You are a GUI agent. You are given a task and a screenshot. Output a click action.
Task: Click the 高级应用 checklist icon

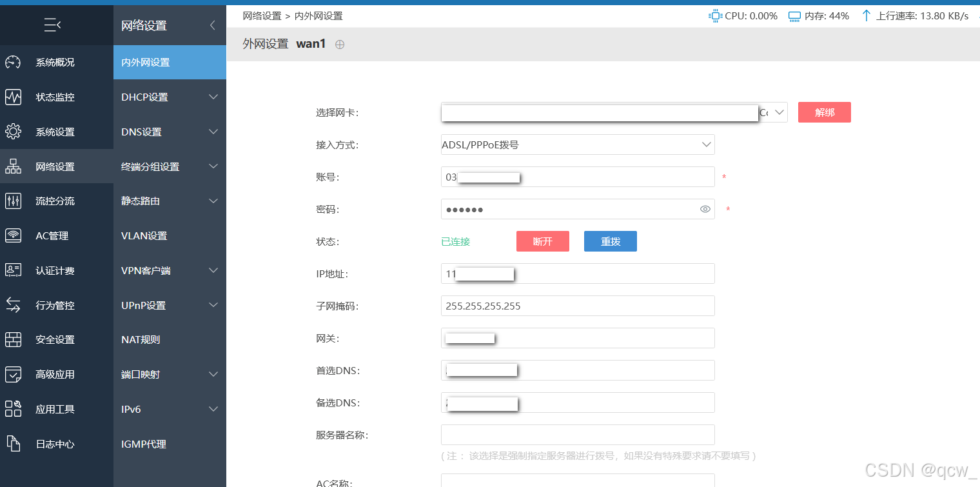pos(13,374)
